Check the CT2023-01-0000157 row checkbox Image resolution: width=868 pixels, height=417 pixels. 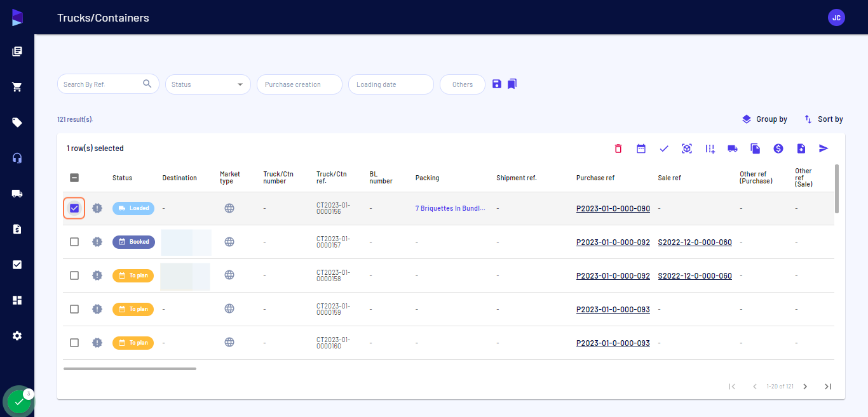tap(74, 242)
